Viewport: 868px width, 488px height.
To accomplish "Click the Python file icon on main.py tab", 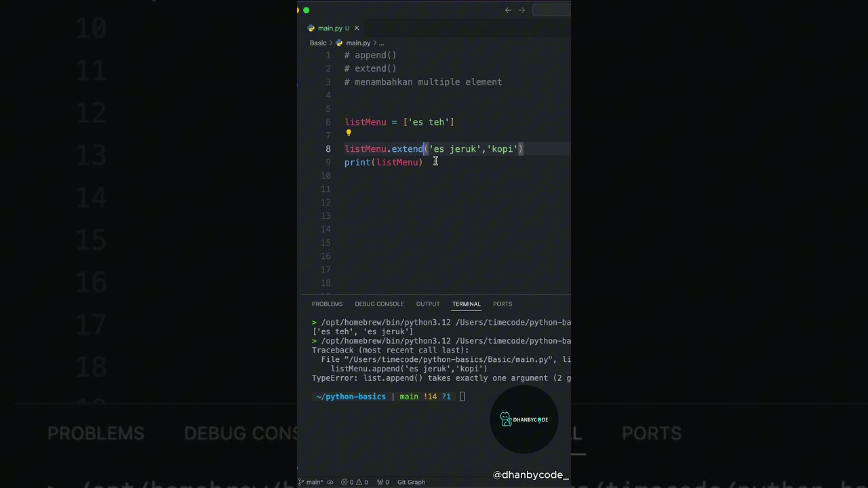I will click(x=311, y=28).
